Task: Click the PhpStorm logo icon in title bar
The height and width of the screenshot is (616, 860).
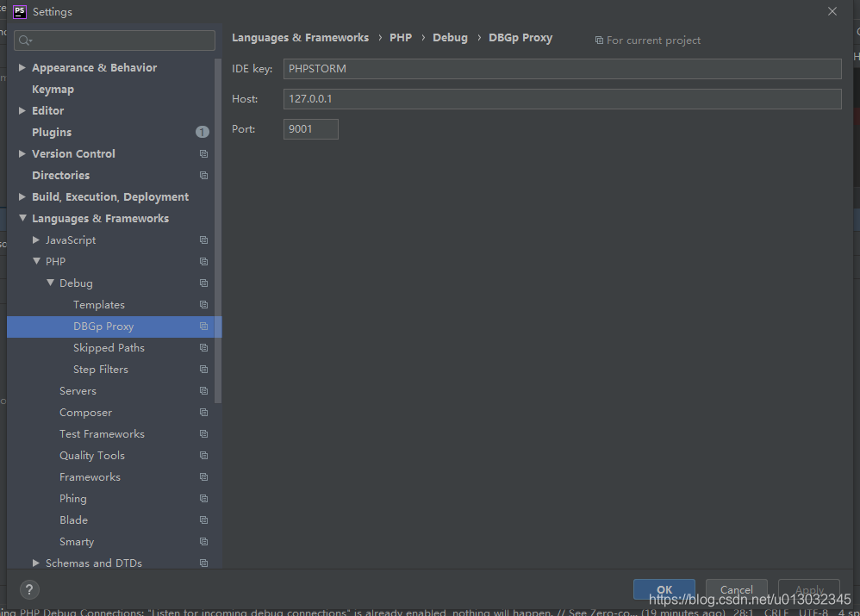Action: [19, 11]
